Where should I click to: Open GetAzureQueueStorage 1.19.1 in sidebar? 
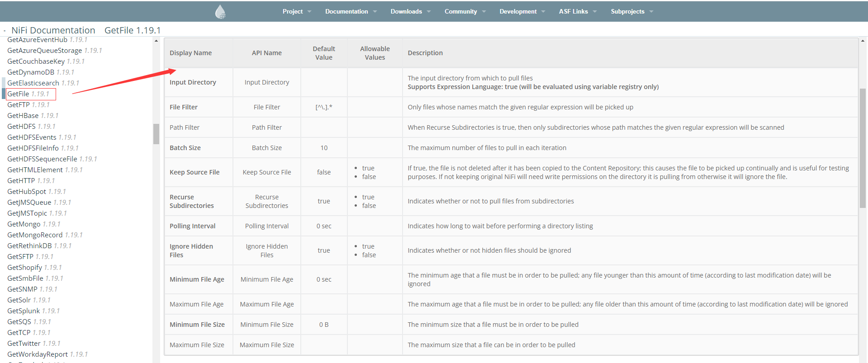[55, 51]
